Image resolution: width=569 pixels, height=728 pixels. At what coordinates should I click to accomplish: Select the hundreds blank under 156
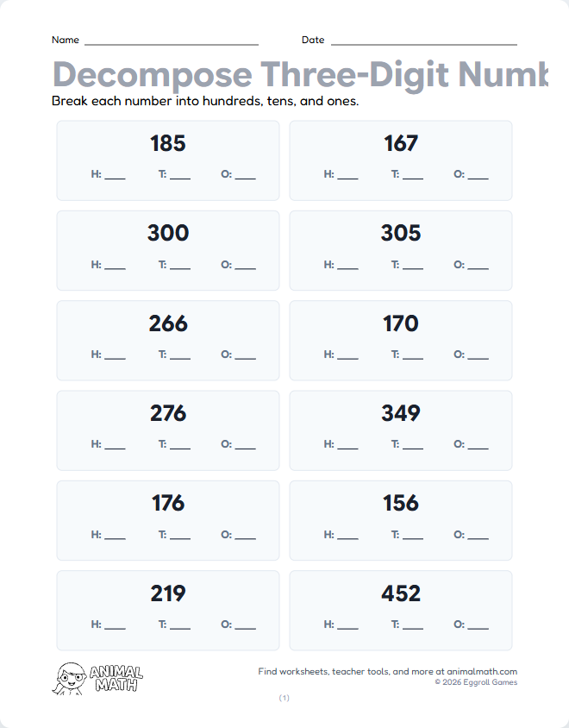pos(347,536)
